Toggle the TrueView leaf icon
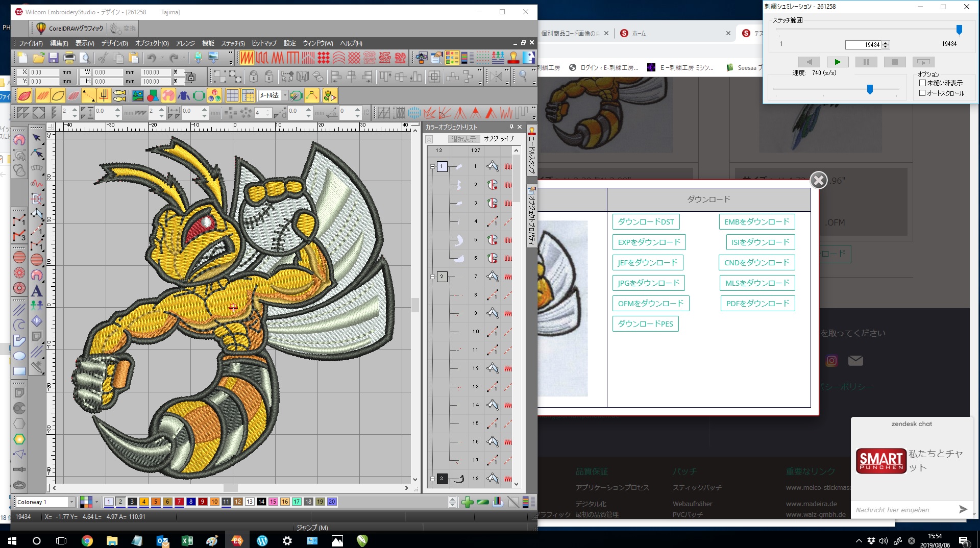980x548 pixels. (x=24, y=95)
